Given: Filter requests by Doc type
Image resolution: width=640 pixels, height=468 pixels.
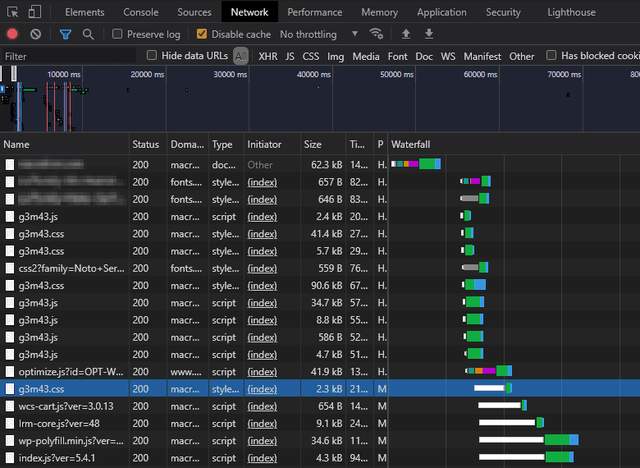Looking at the screenshot, I should (424, 56).
